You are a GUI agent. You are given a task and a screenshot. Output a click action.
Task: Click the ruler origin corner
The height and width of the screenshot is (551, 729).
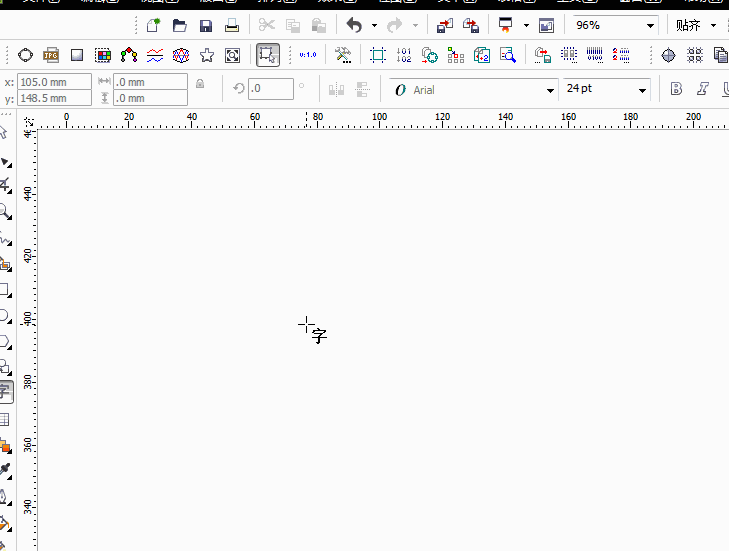coord(28,122)
